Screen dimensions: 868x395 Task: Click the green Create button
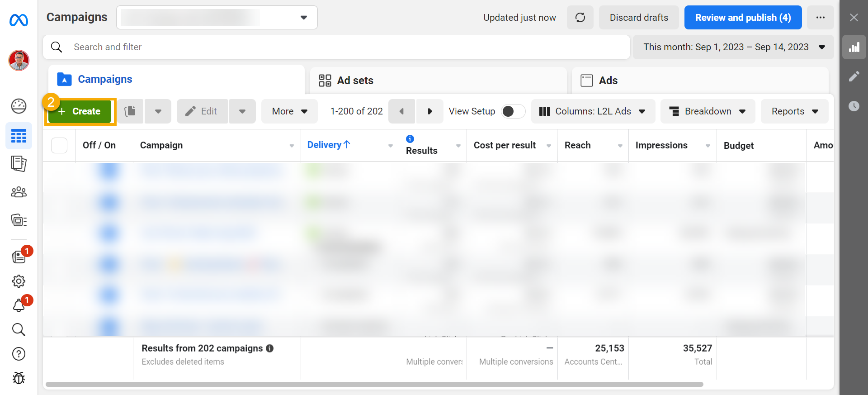(x=80, y=111)
